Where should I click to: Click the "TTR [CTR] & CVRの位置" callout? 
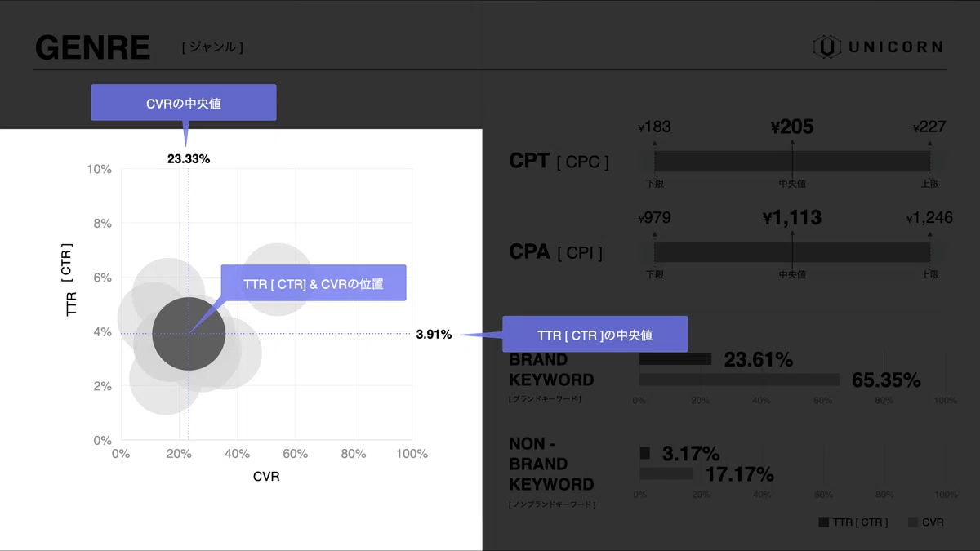pos(314,283)
